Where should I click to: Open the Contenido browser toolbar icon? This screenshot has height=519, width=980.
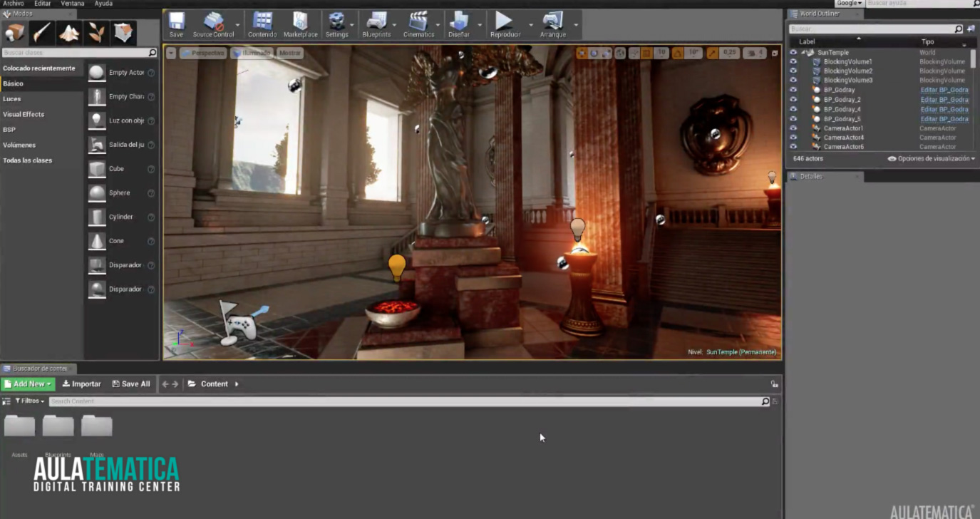[262, 25]
